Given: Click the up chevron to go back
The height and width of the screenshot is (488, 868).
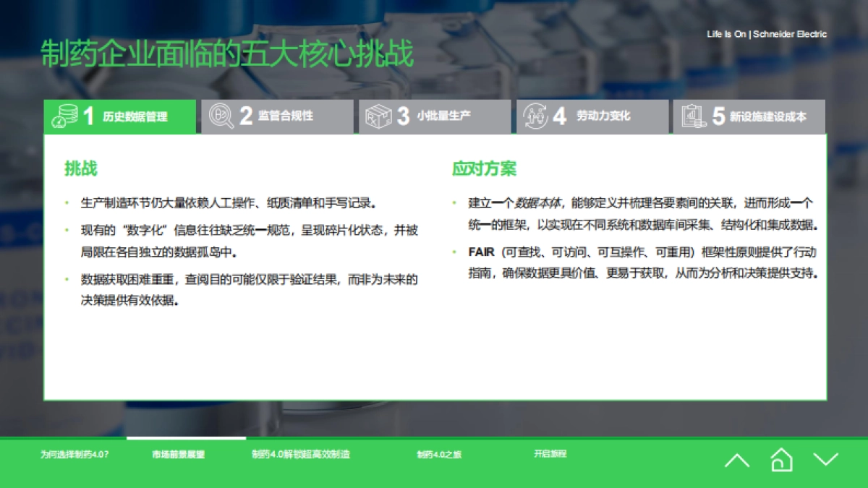Looking at the screenshot, I should [737, 460].
